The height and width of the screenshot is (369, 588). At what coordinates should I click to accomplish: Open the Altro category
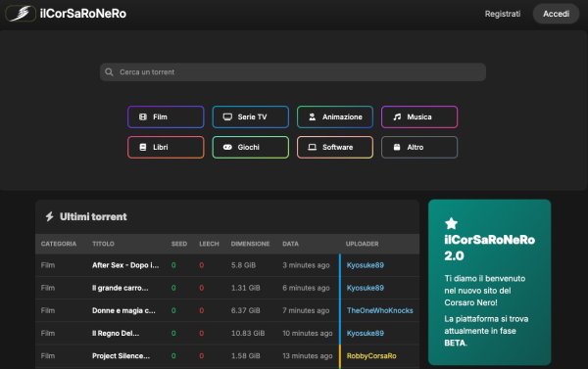click(419, 147)
